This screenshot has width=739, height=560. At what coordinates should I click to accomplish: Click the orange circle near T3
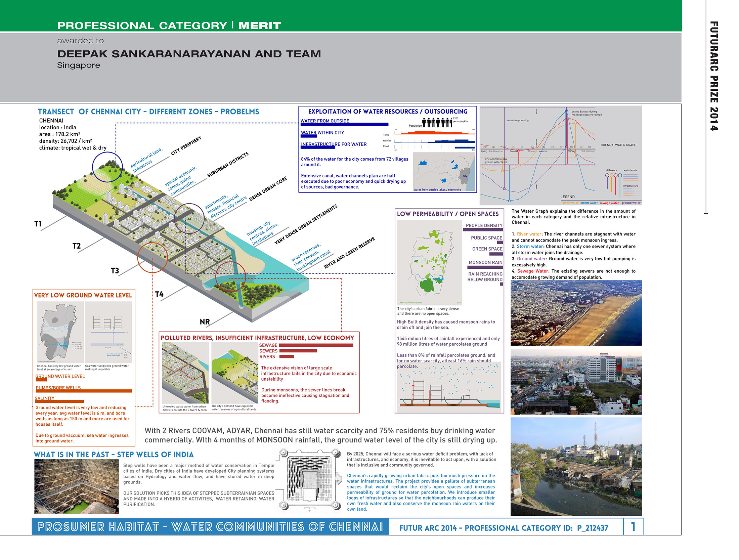tap(153, 257)
